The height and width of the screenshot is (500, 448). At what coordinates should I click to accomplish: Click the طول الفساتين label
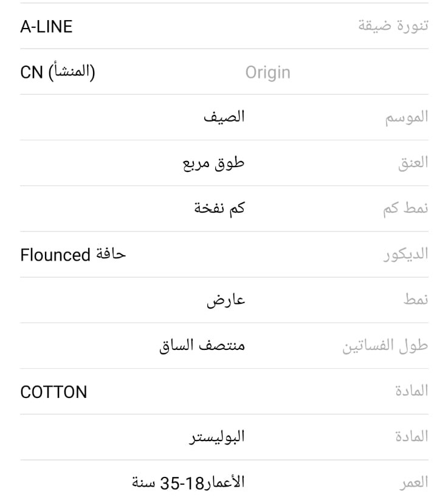(385, 346)
